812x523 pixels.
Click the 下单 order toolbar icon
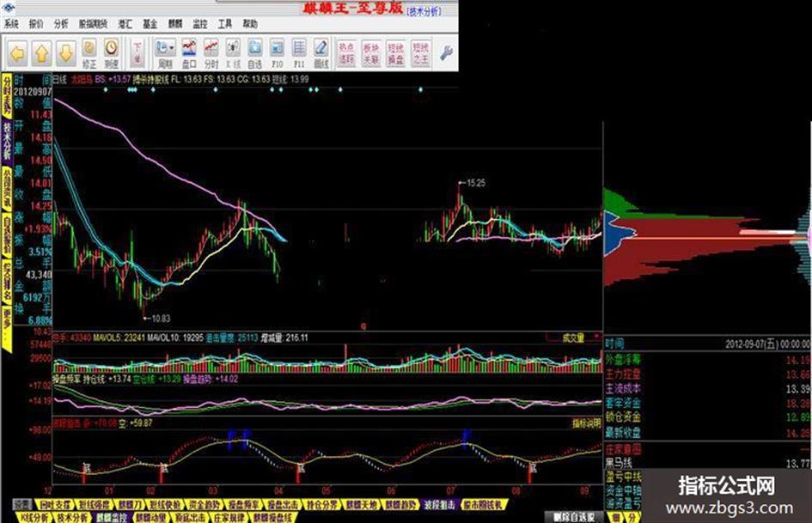pyautogui.click(x=137, y=53)
